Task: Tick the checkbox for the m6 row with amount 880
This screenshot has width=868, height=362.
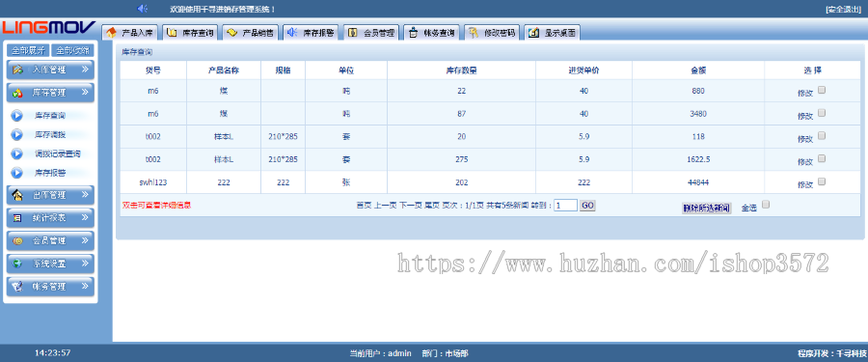Action: click(822, 89)
